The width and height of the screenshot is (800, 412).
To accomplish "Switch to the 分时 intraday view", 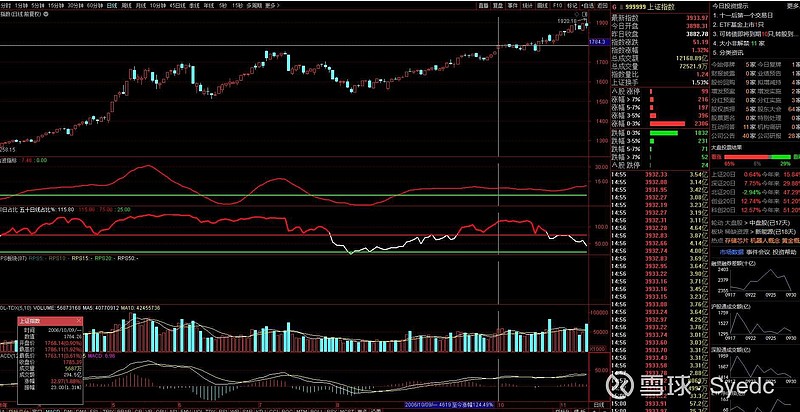I will pyautogui.click(x=6, y=5).
